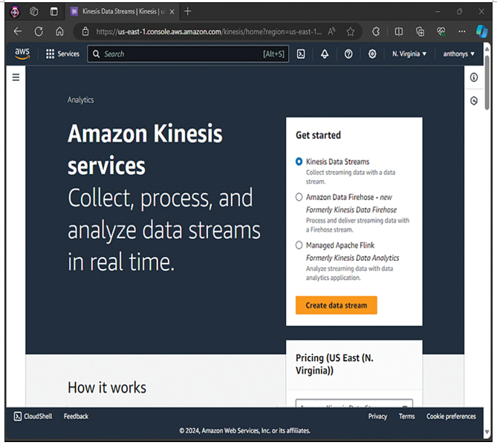497x448 pixels.
Task: Click the Create data stream button
Action: (x=337, y=305)
